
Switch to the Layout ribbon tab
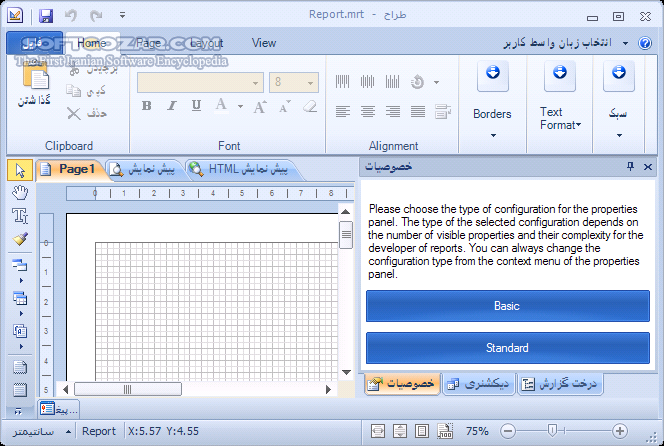pos(207,43)
